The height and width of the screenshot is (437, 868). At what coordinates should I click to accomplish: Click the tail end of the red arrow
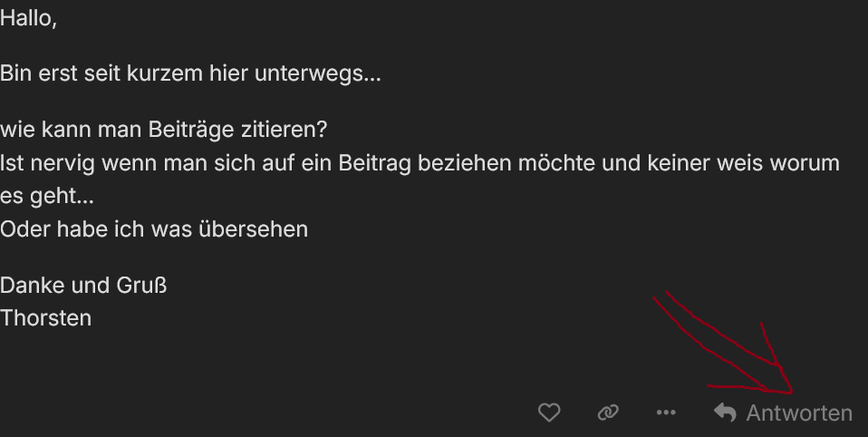click(x=660, y=295)
